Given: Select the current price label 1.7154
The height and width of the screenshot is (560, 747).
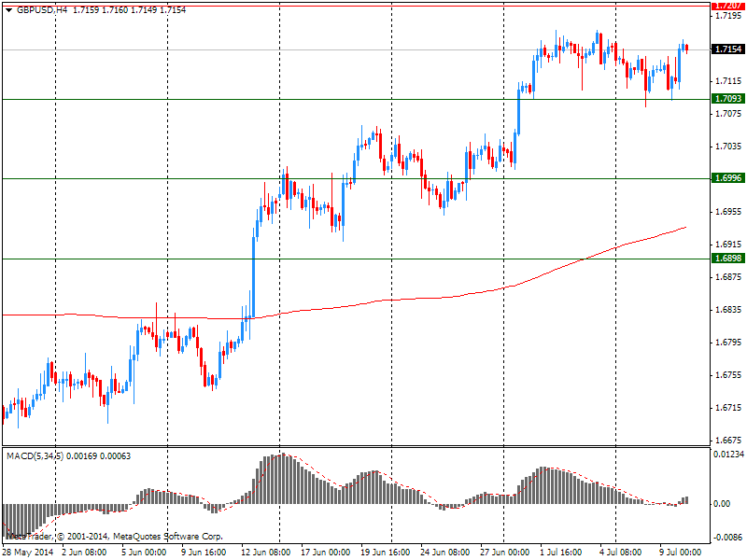Looking at the screenshot, I should coord(728,49).
